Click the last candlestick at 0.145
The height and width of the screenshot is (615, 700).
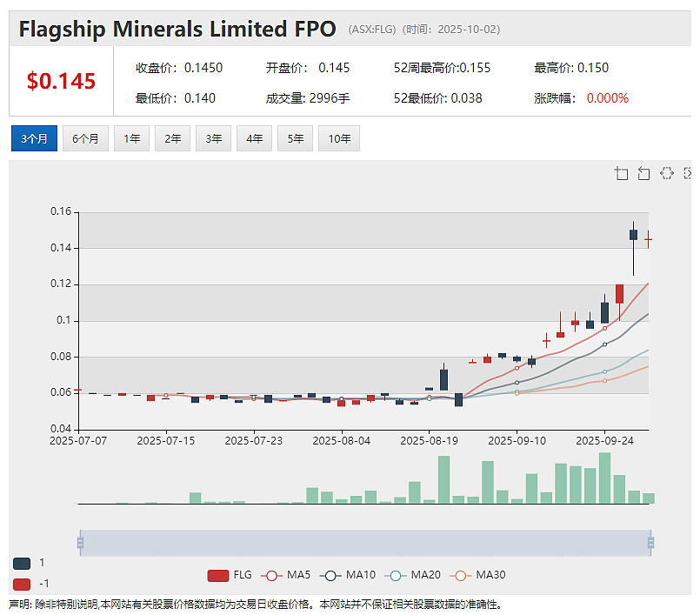tap(648, 239)
